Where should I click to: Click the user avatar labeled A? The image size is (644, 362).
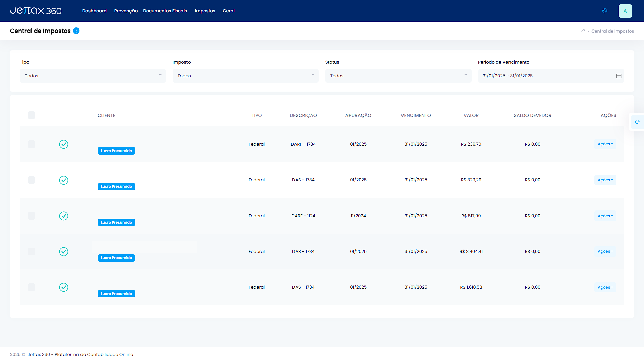tap(625, 11)
